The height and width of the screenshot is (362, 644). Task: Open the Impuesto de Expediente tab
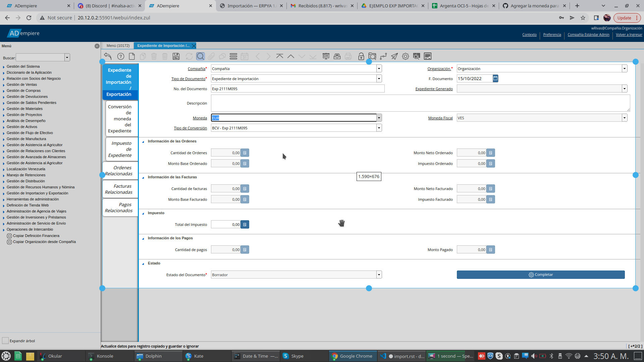tap(121, 149)
